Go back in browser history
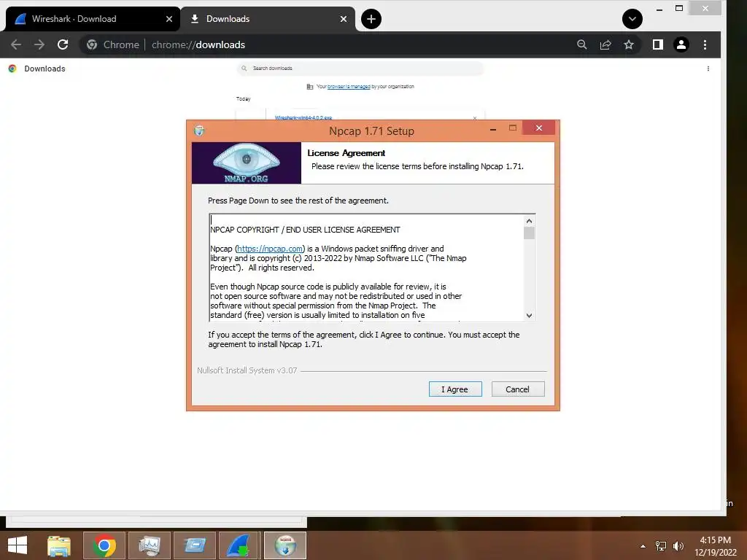This screenshot has width=747, height=560. click(x=16, y=44)
